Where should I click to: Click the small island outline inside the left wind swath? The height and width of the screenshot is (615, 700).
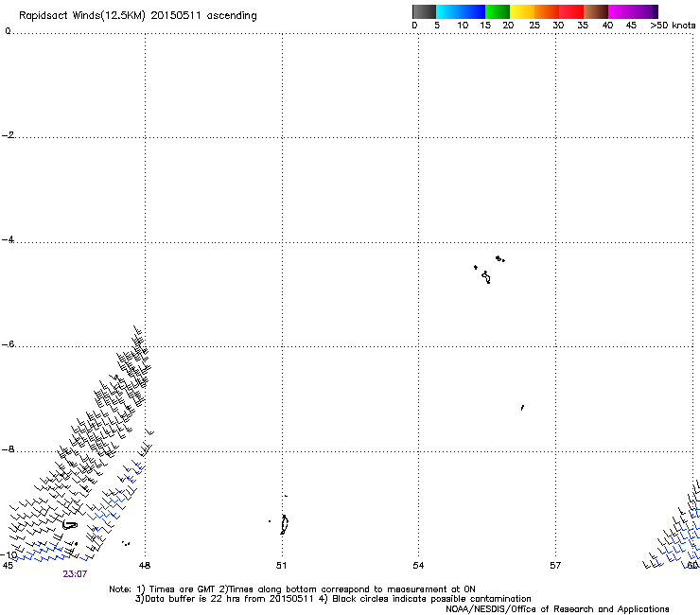(70, 525)
